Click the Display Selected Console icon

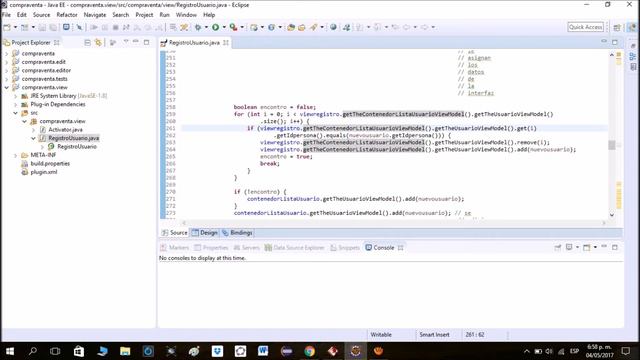(x=569, y=247)
